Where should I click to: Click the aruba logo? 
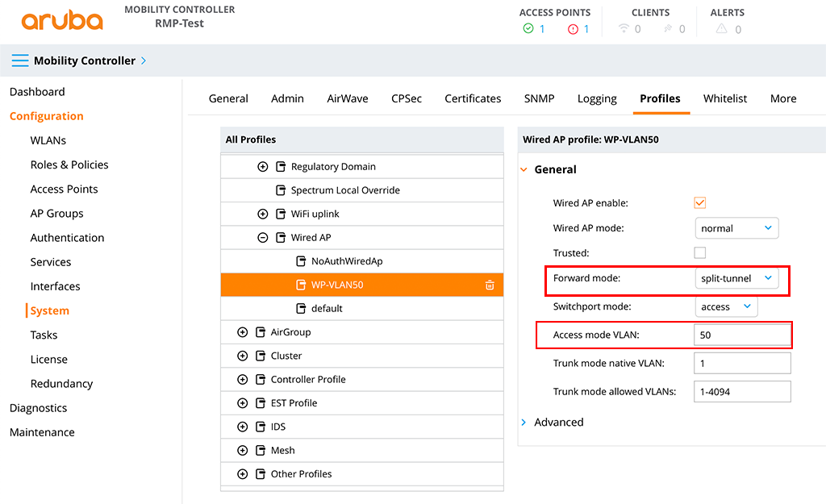[x=62, y=22]
